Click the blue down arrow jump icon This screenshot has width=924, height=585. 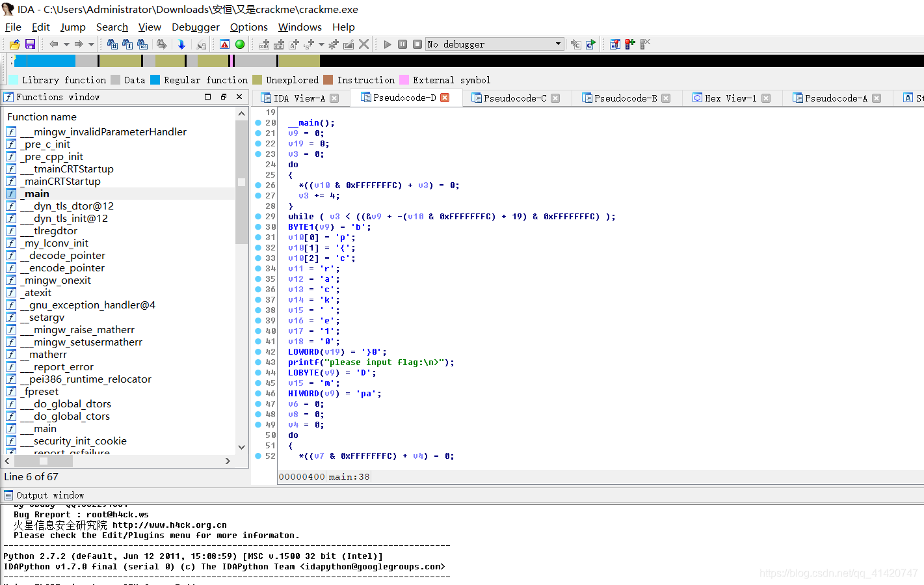pyautogui.click(x=181, y=44)
